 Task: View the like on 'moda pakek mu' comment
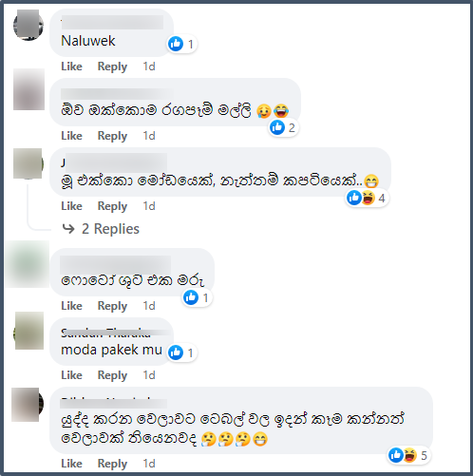(181, 352)
